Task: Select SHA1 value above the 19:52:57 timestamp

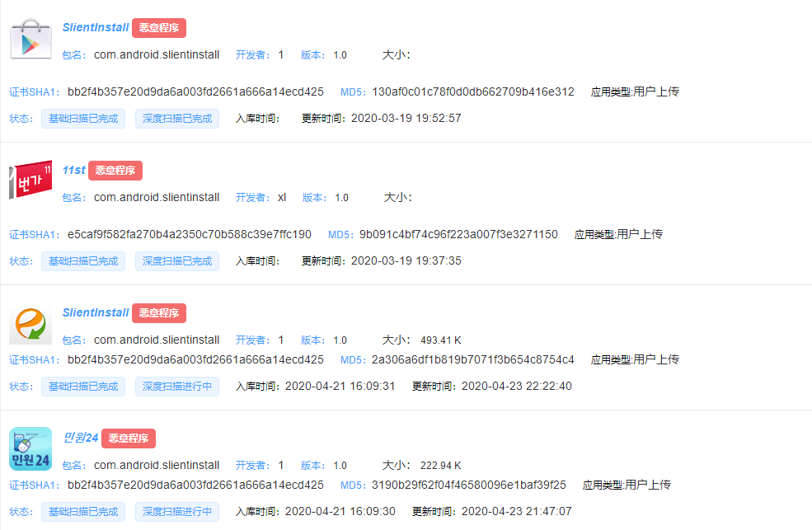Action: click(x=195, y=91)
